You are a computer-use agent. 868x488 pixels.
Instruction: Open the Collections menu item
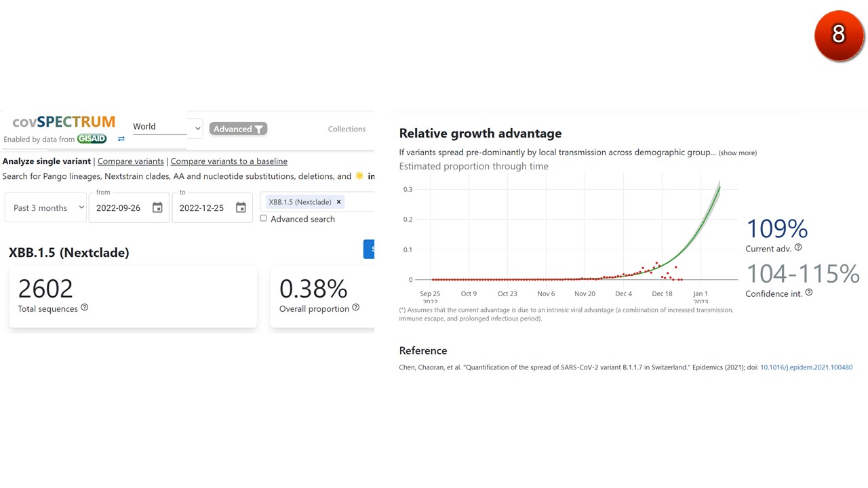(347, 129)
